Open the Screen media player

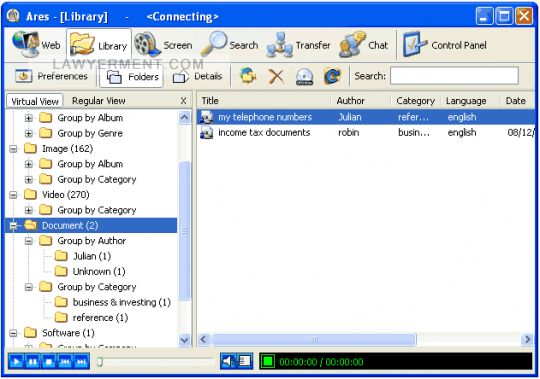164,45
